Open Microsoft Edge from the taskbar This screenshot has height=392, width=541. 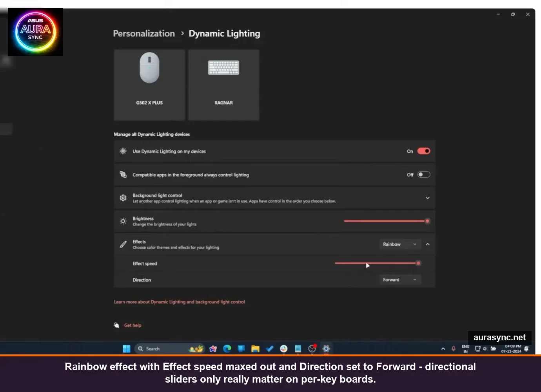[x=227, y=349]
